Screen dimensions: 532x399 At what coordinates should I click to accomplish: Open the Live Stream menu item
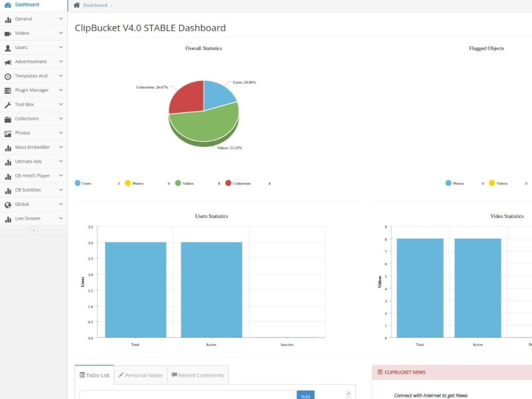34,219
